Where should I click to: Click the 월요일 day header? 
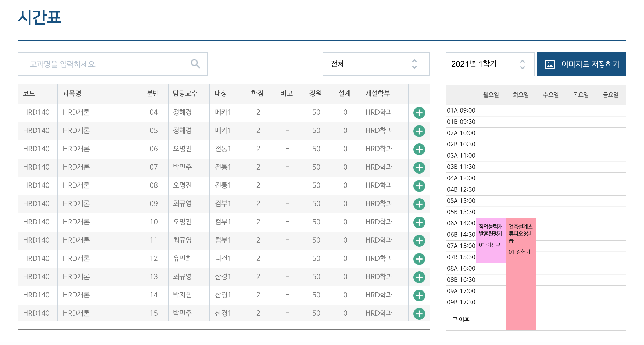(x=491, y=95)
